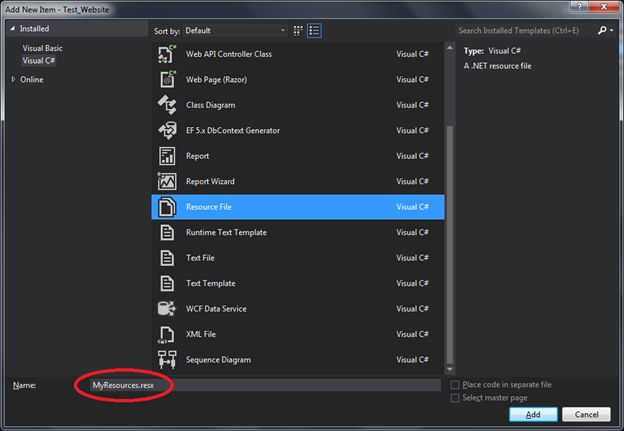Viewport: 624px width, 431px height.
Task: Select the Web API Controller Class icon
Action: click(x=167, y=54)
